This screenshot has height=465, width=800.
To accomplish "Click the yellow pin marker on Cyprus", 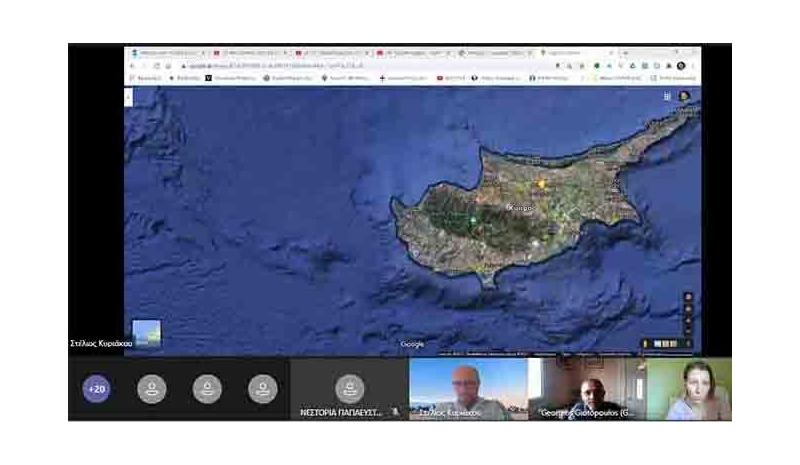I will coord(541,183).
